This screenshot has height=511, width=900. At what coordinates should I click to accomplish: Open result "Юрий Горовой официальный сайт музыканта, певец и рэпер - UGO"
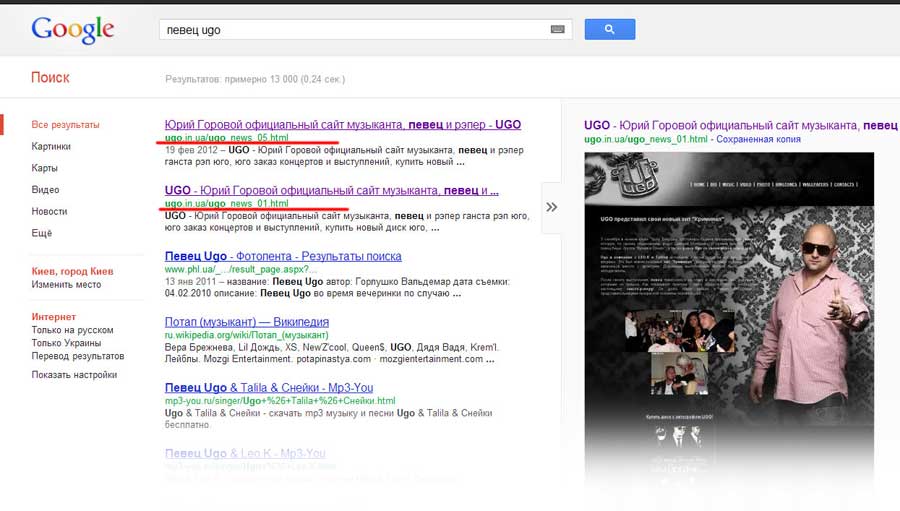[x=343, y=125]
